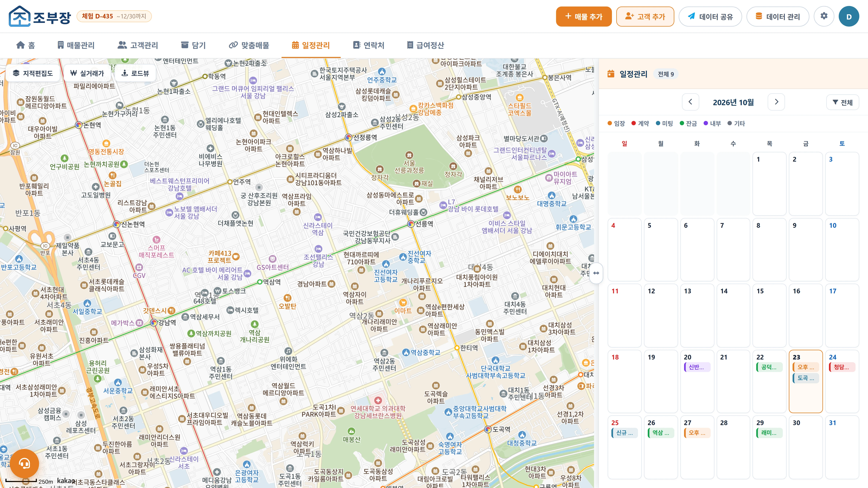Click 데이터 관리 button
868x488 pixels.
point(778,16)
